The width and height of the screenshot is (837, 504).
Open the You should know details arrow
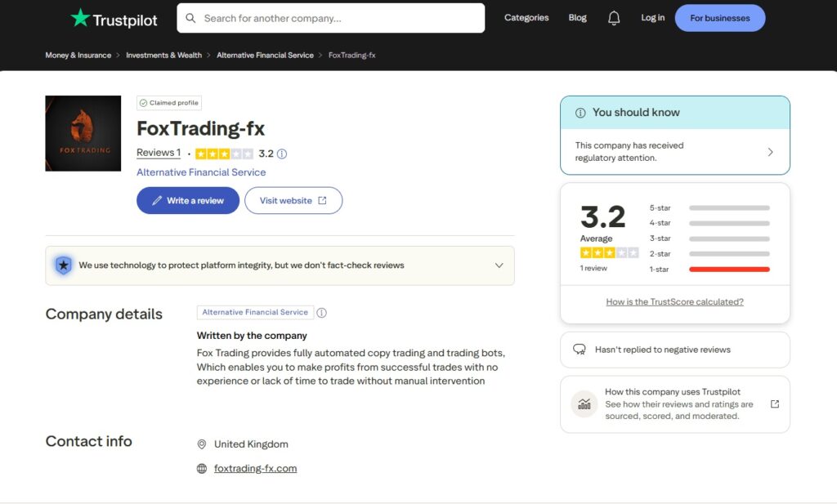click(x=772, y=152)
